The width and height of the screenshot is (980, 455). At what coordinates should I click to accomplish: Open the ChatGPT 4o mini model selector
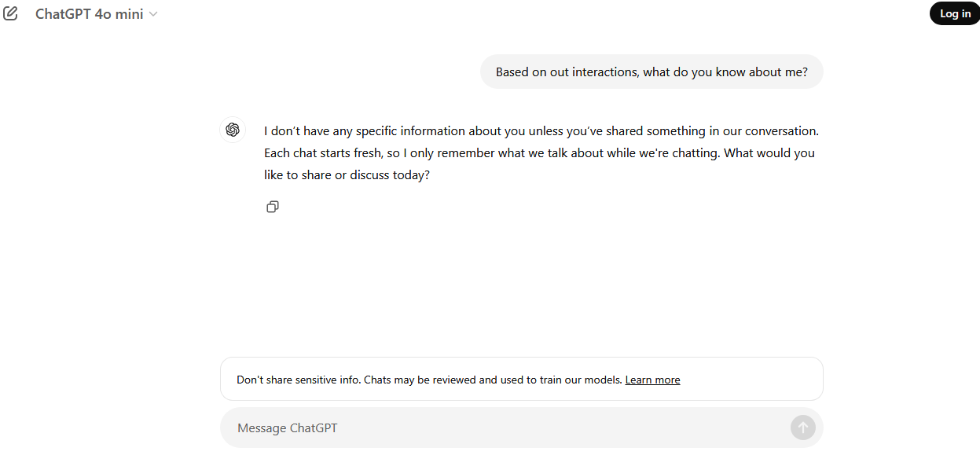click(x=97, y=14)
